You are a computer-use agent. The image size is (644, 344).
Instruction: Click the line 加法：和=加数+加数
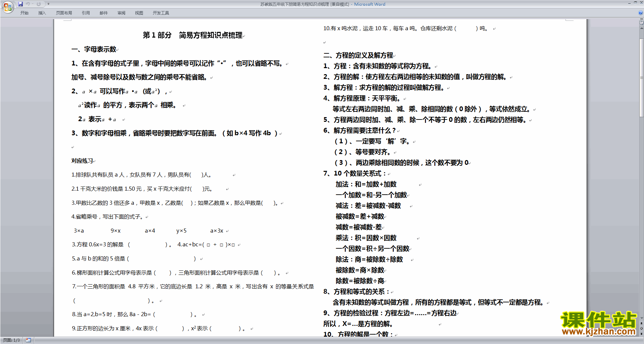coord(366,184)
